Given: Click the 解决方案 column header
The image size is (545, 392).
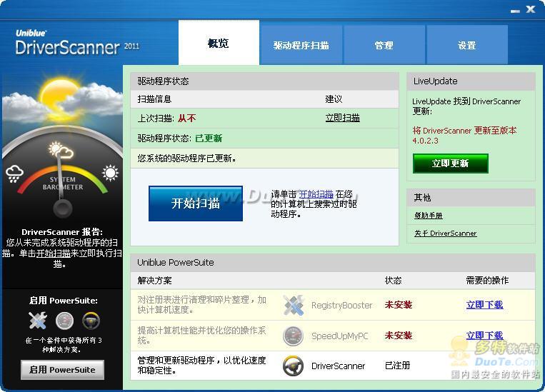Looking at the screenshot, I should [x=155, y=281].
